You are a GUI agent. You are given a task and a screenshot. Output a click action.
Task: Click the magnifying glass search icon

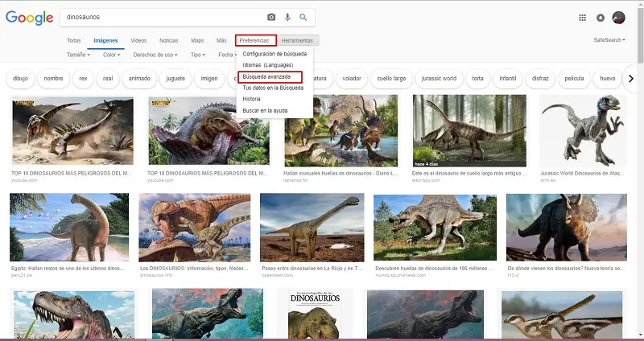click(x=303, y=17)
